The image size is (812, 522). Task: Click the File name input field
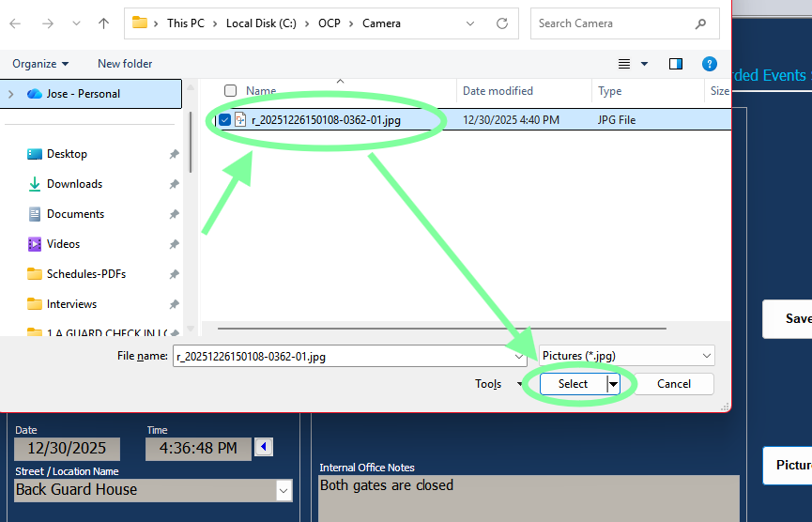343,357
